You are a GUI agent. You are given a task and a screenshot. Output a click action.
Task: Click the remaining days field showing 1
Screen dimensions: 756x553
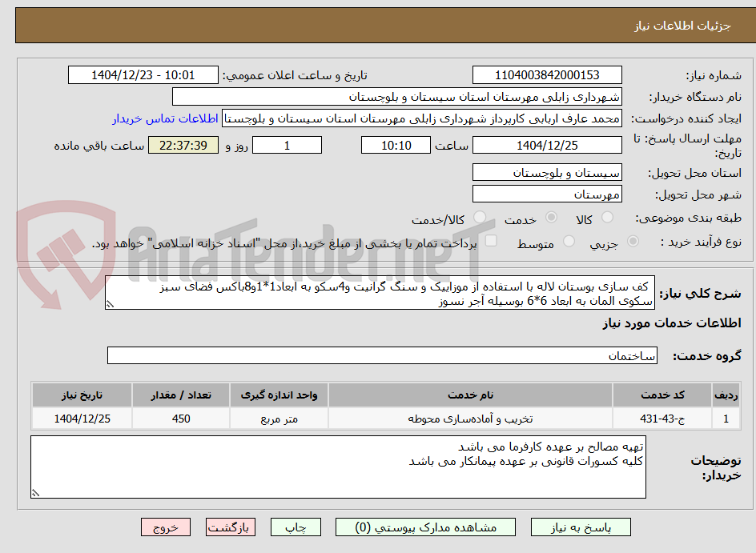287,145
